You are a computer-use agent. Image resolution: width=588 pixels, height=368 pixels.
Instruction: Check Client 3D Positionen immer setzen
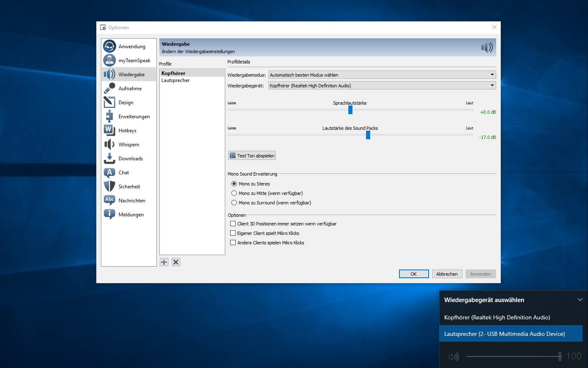[x=233, y=223]
